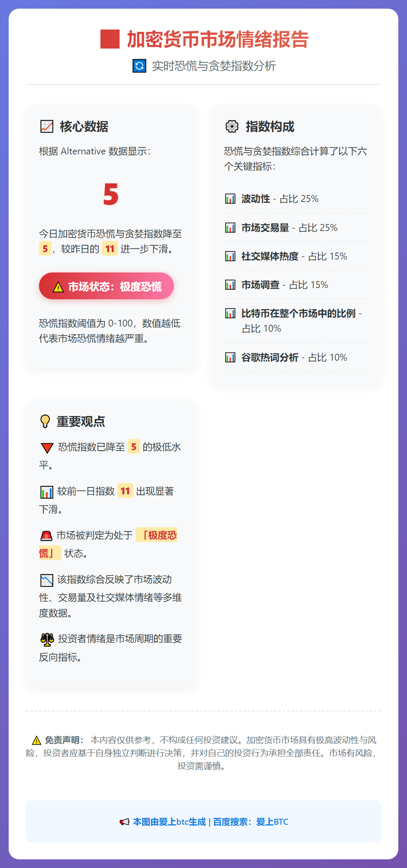The image size is (407, 868).
Task: Click the highlighted 5 in the 今日加密货币 paragraph
Action: coord(45,249)
